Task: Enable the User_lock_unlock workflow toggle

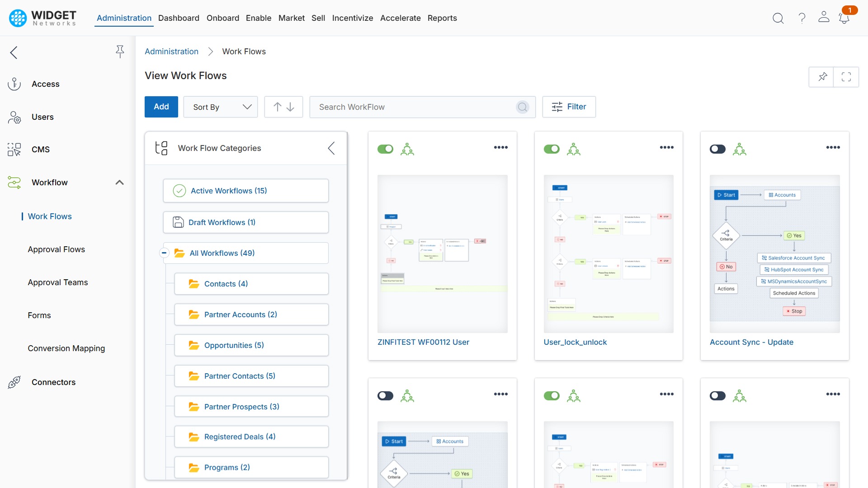Action: (552, 149)
